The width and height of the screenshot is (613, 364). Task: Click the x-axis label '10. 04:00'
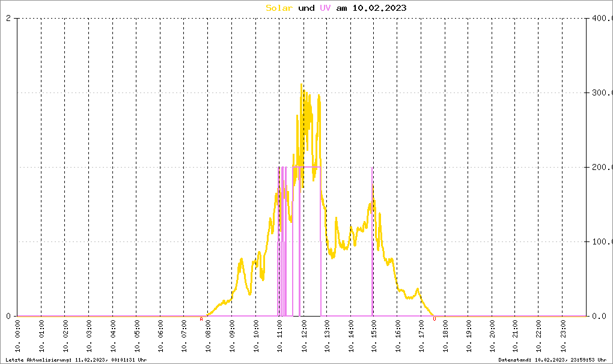tap(112, 336)
